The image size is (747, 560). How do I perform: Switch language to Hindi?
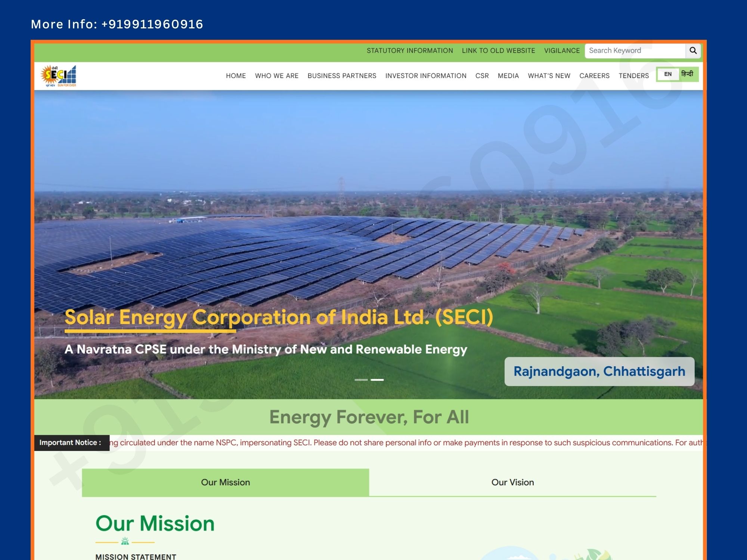(687, 74)
